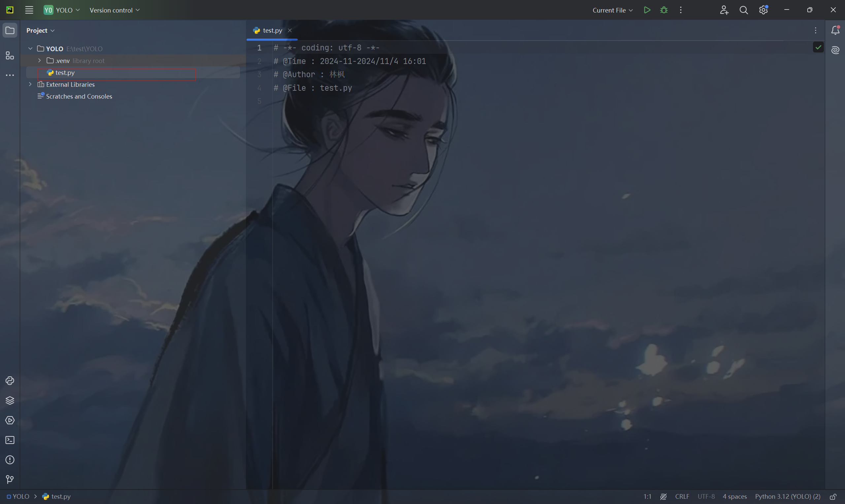Open the Problems tool window
The width and height of the screenshot is (845, 504).
coord(10,460)
